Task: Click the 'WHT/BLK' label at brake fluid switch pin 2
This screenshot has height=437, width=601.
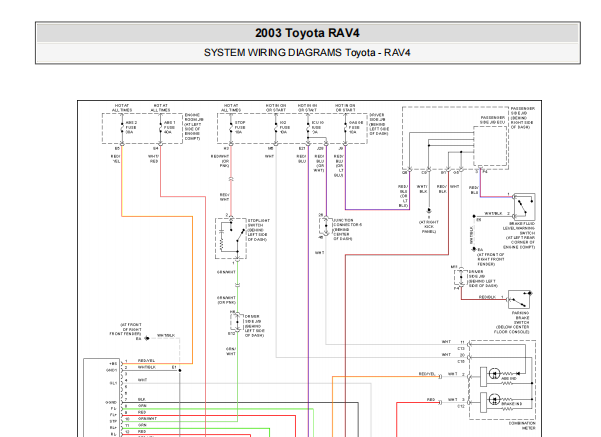Action: (493, 214)
